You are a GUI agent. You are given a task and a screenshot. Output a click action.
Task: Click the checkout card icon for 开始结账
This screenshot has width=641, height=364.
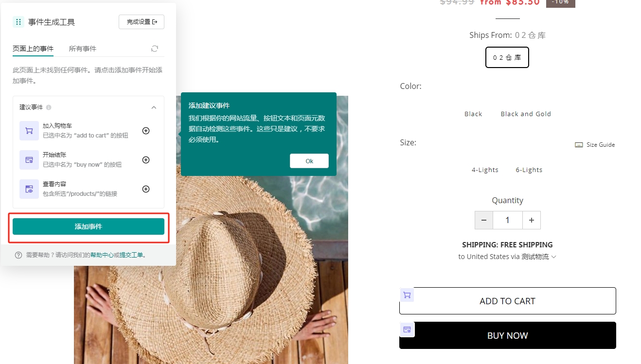29,160
